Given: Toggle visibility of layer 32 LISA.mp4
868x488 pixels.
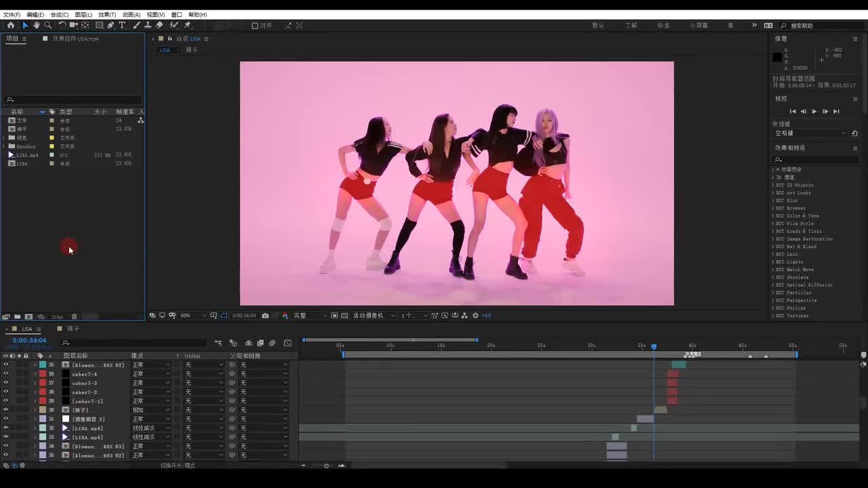Looking at the screenshot, I should (x=5, y=428).
